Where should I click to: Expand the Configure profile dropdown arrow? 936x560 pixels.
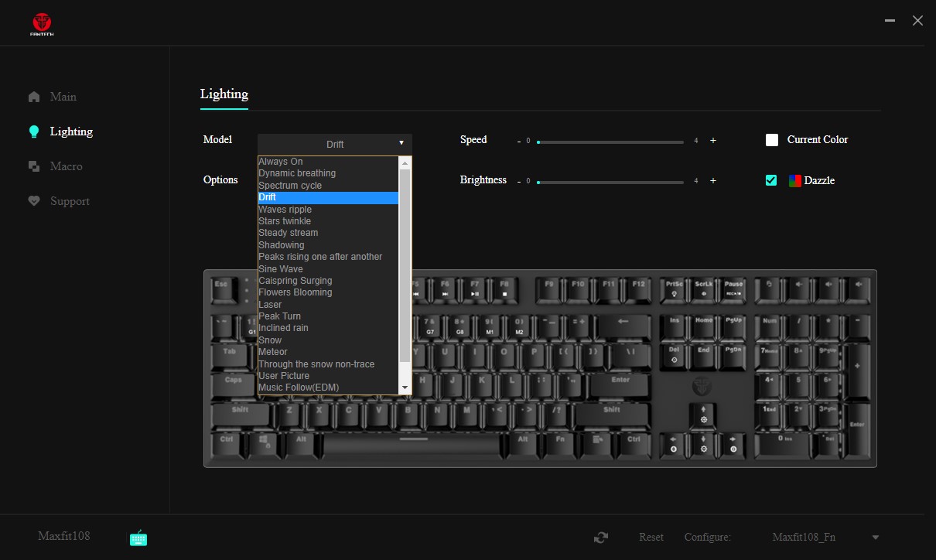coord(876,538)
